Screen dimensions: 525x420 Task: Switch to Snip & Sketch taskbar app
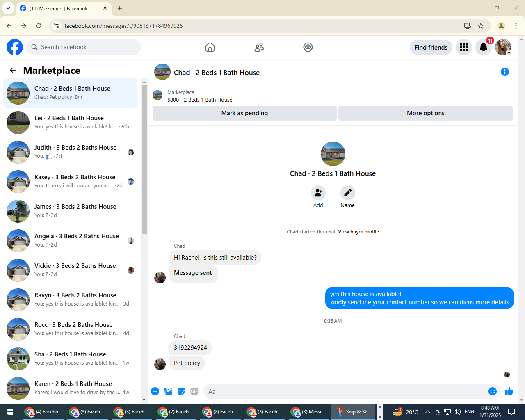tap(354, 412)
